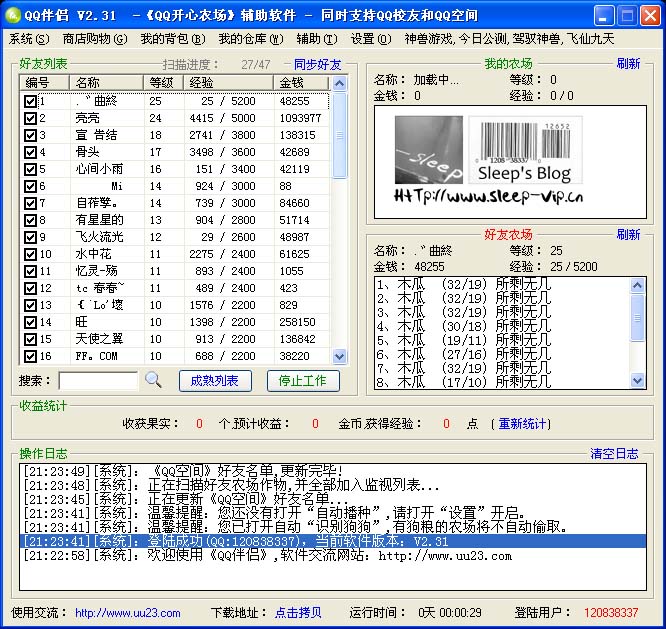This screenshot has height=629, width=666.
Task: Sort by 经验 column header
Action: [x=229, y=82]
